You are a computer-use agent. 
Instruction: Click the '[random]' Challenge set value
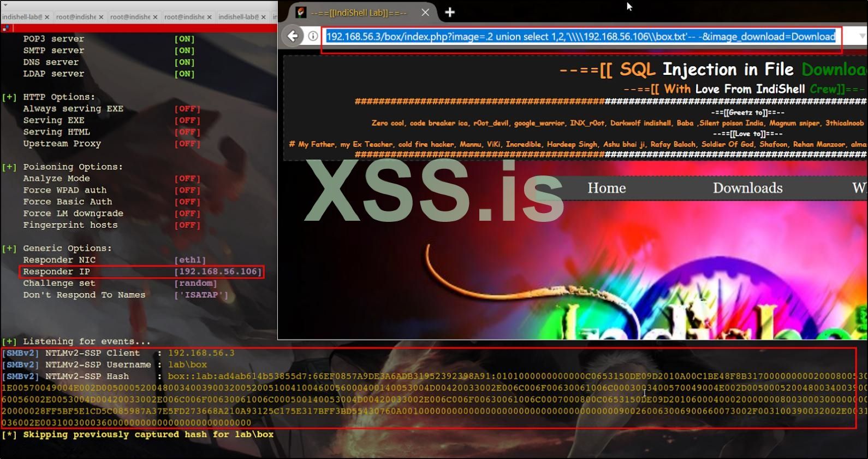pyautogui.click(x=195, y=284)
